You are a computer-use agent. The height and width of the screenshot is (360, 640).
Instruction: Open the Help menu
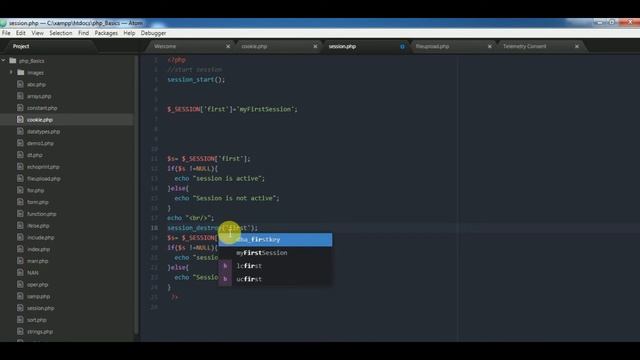pyautogui.click(x=129, y=33)
